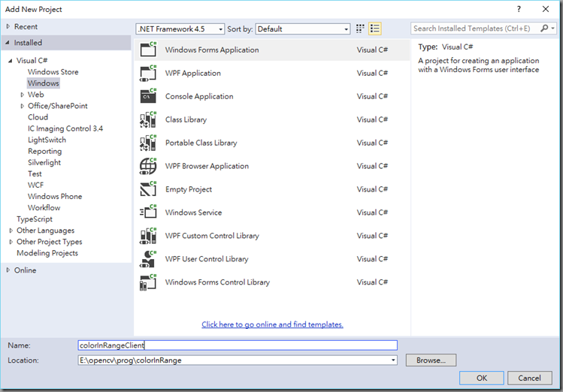The height and width of the screenshot is (392, 563).
Task: Expand the Office/SharePoint tree node
Action: 23,106
